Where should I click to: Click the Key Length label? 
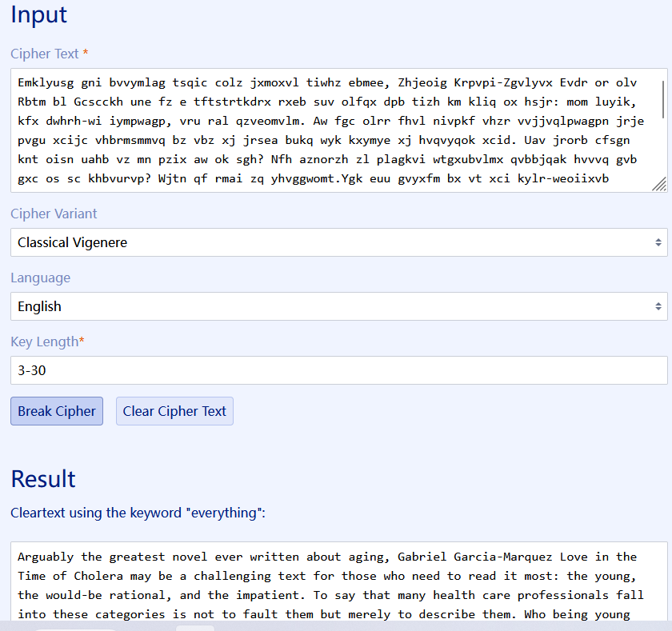pyautogui.click(x=45, y=341)
